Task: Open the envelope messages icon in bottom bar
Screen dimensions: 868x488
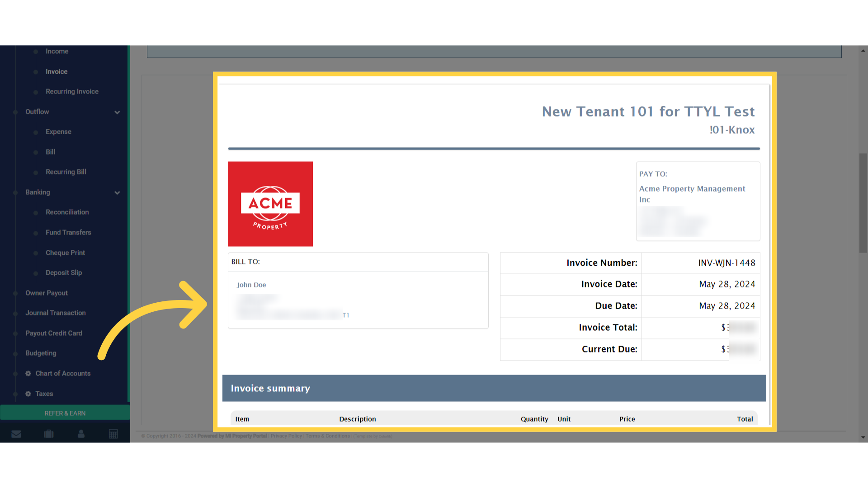Action: coord(16,434)
